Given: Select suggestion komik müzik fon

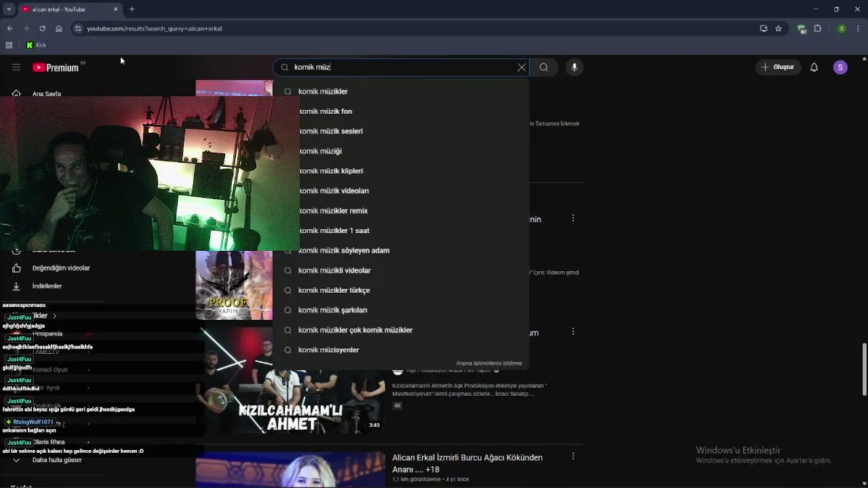Looking at the screenshot, I should (401, 111).
